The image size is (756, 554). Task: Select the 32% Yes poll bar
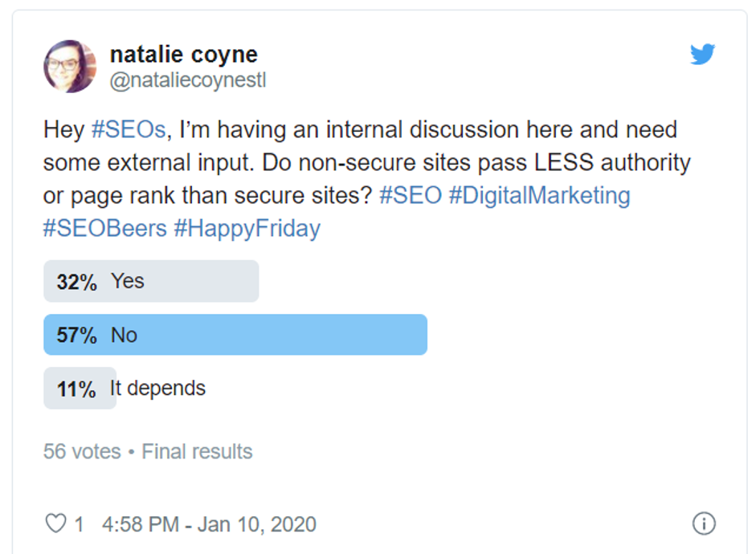(x=151, y=281)
